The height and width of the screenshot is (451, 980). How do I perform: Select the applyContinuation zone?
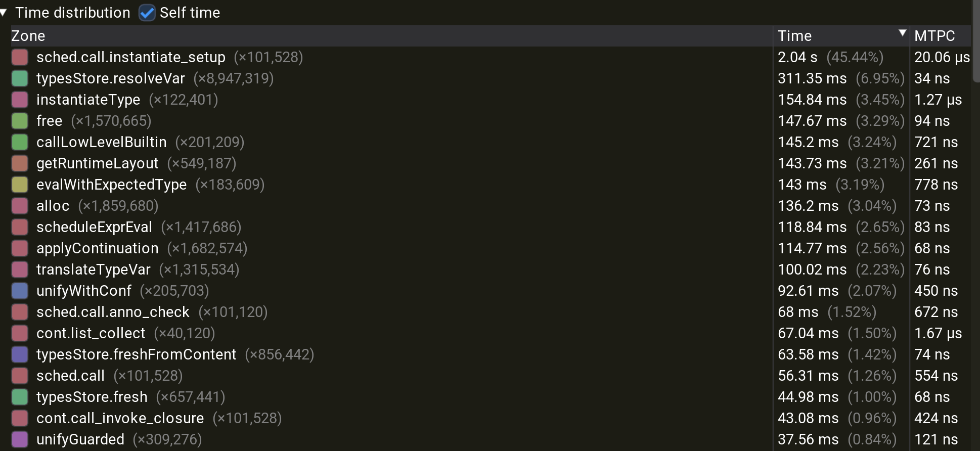point(97,248)
